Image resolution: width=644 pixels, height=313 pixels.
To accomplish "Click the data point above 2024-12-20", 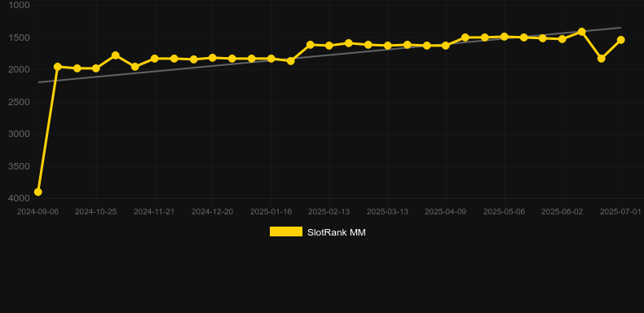I will (x=212, y=58).
